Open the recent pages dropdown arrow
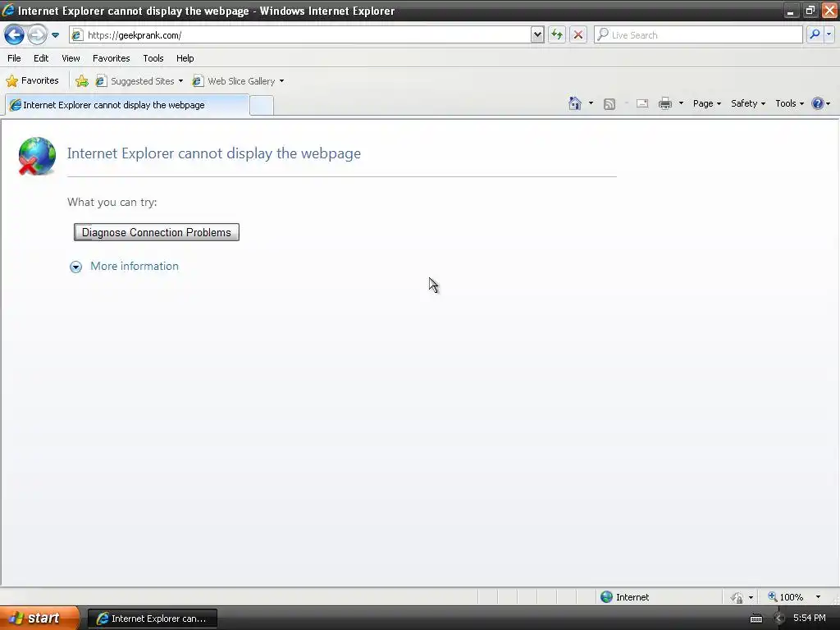The image size is (840, 630). click(55, 35)
